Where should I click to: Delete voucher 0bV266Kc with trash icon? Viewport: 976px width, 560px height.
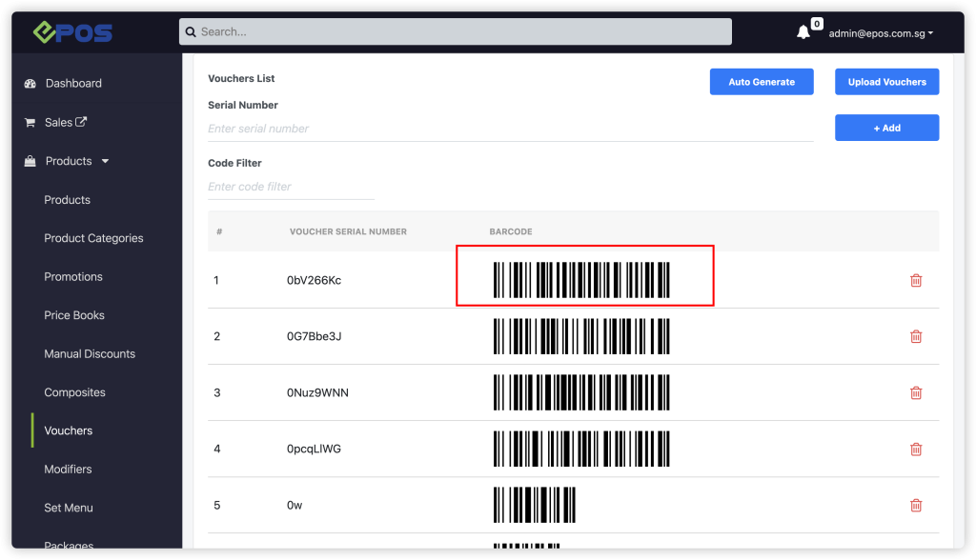[916, 281]
